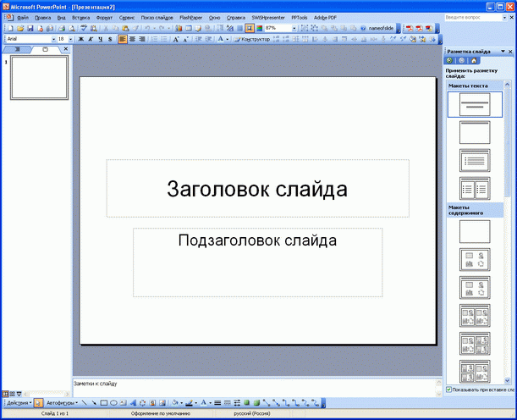Click the WordArt icon

[x=133, y=403]
